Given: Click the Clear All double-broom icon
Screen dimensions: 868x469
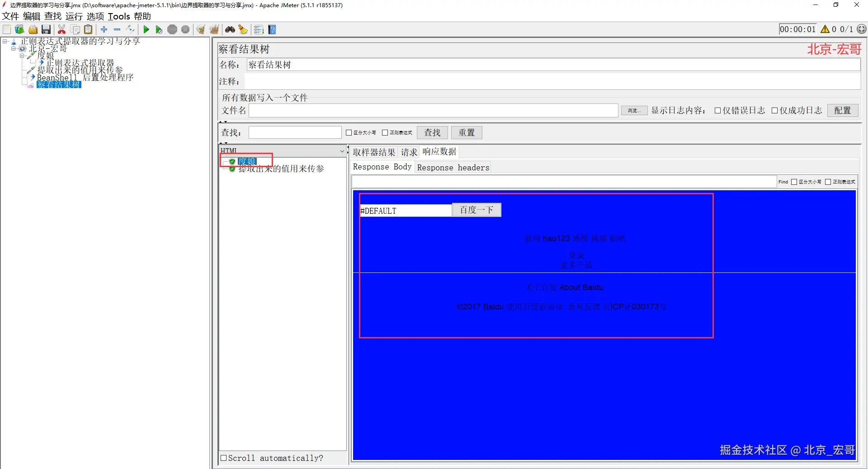Looking at the screenshot, I should [x=214, y=30].
